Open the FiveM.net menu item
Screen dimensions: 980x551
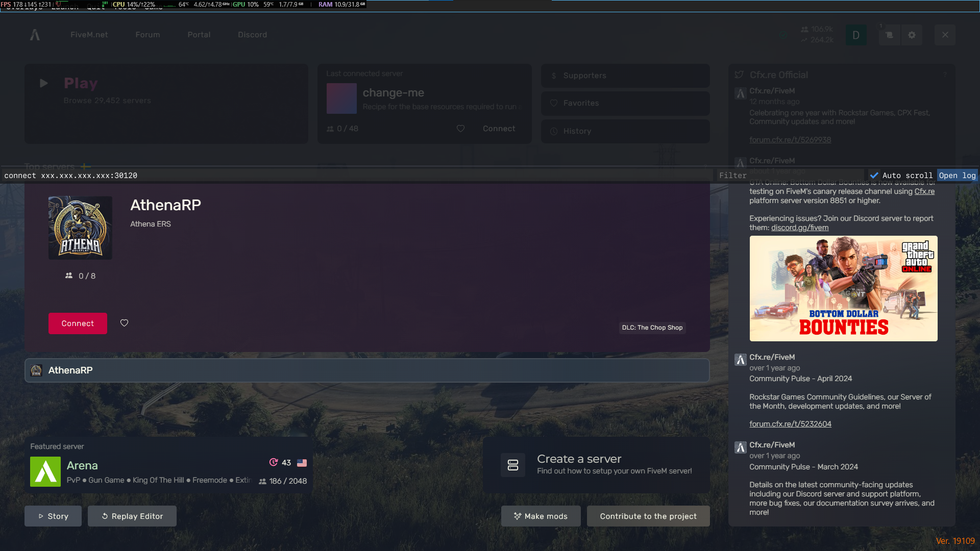(89, 35)
